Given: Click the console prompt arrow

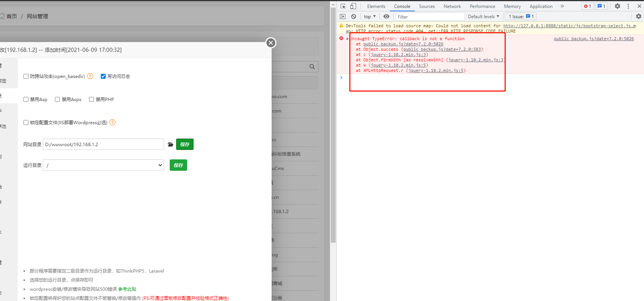Looking at the screenshot, I should tap(341, 78).
